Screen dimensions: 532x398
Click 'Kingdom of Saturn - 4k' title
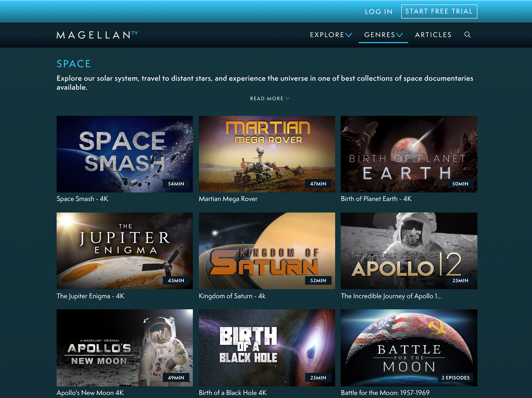(232, 296)
